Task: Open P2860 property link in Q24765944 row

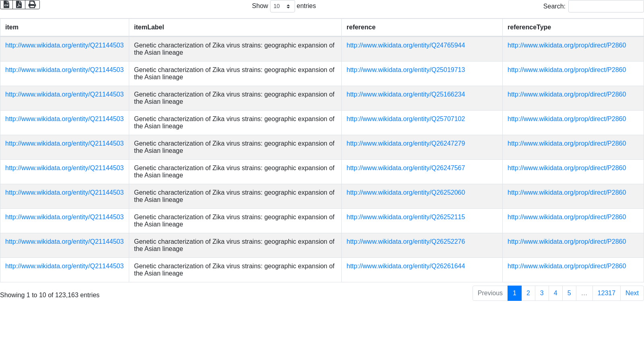Action: click(x=566, y=45)
